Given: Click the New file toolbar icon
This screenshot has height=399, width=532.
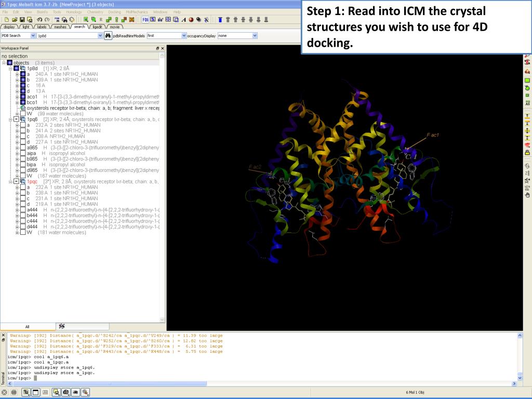Looking at the screenshot, I should [x=7, y=20].
